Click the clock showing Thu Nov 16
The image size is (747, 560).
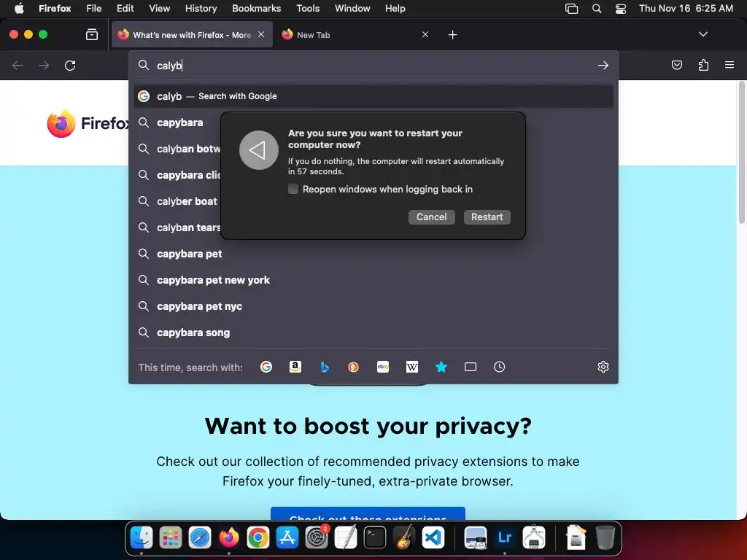point(686,8)
